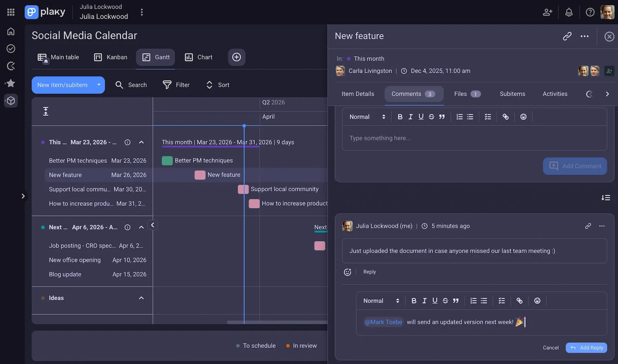This screenshot has height=364, width=618.
Task: Click Reply under Julia Lockwood's comment
Action: [x=369, y=272]
